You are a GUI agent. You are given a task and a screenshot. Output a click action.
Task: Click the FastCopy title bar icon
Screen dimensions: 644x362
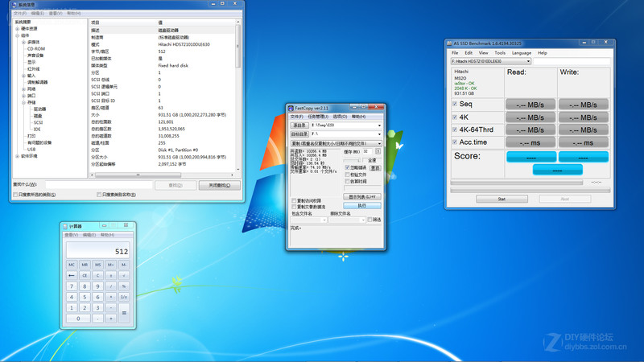coord(291,108)
